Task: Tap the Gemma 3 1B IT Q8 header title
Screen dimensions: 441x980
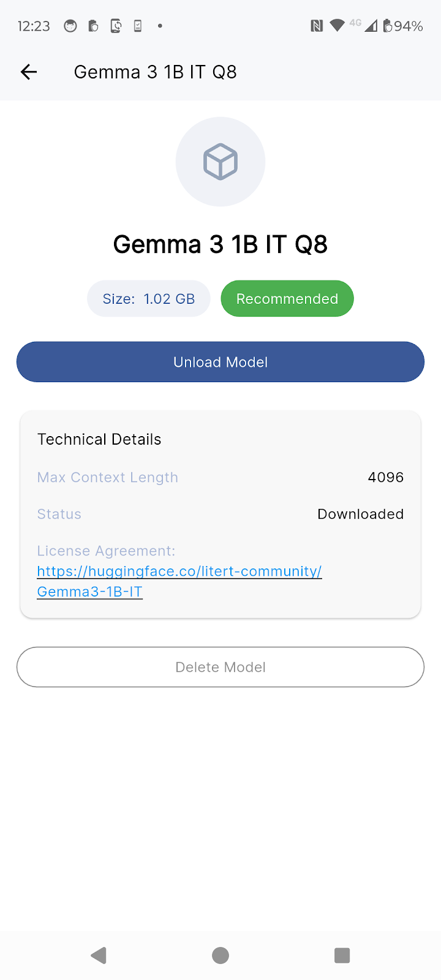Action: click(x=156, y=72)
